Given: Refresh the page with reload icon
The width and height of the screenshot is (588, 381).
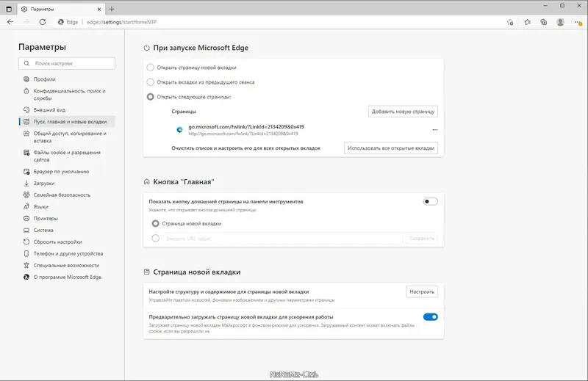Looking at the screenshot, I should pos(42,22).
